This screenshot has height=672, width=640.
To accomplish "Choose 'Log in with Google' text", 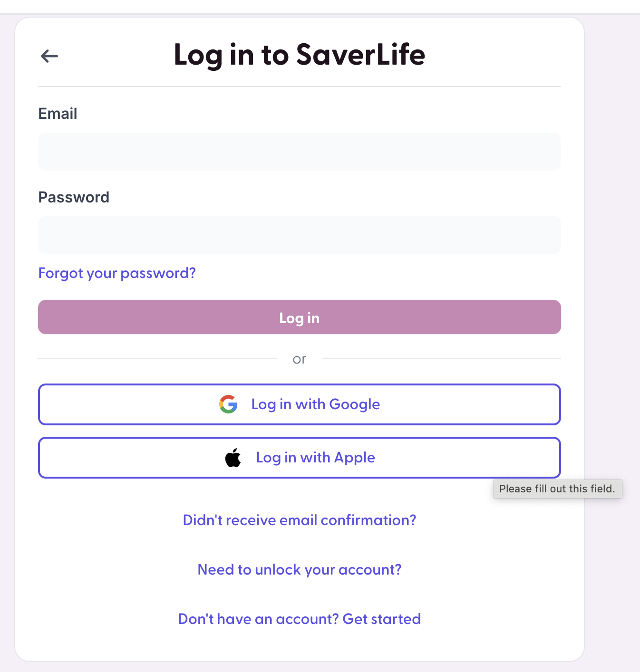I will click(x=315, y=404).
